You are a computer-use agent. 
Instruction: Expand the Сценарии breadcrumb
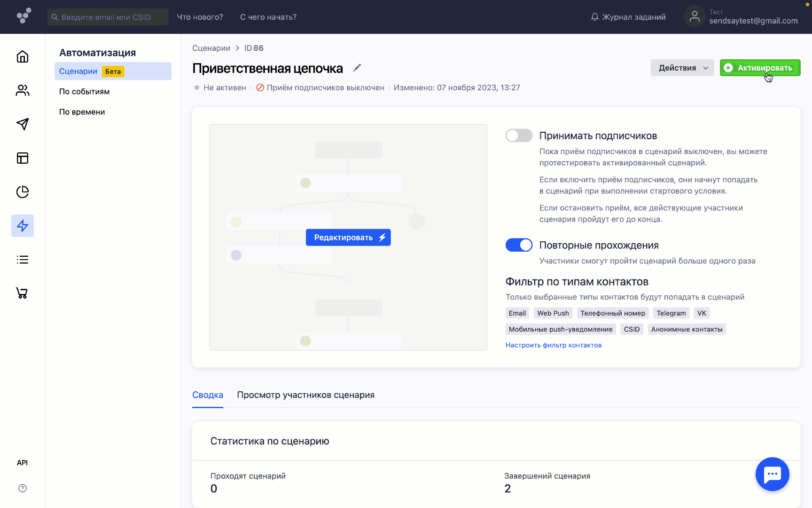tap(211, 48)
